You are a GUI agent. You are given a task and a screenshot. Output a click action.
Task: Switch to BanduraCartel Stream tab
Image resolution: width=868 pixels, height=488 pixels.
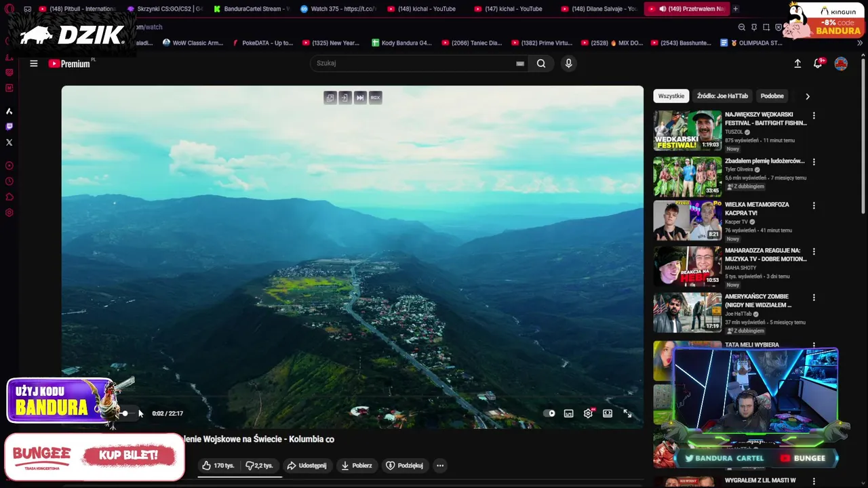click(251, 9)
